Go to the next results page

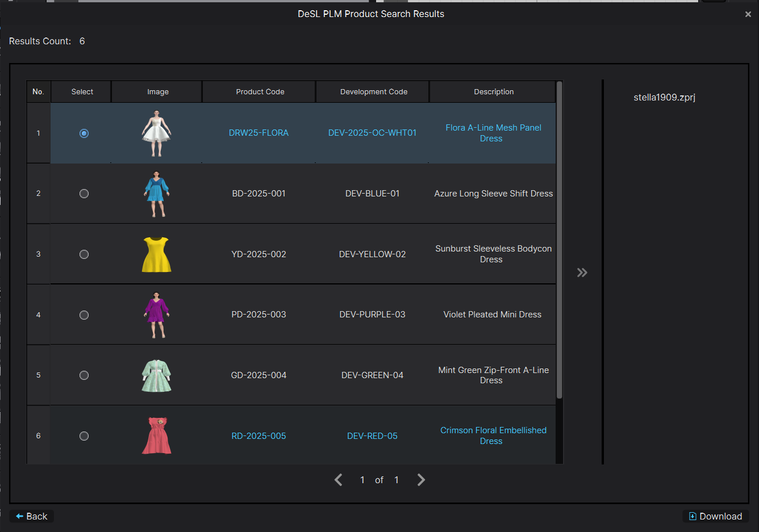[x=421, y=480]
